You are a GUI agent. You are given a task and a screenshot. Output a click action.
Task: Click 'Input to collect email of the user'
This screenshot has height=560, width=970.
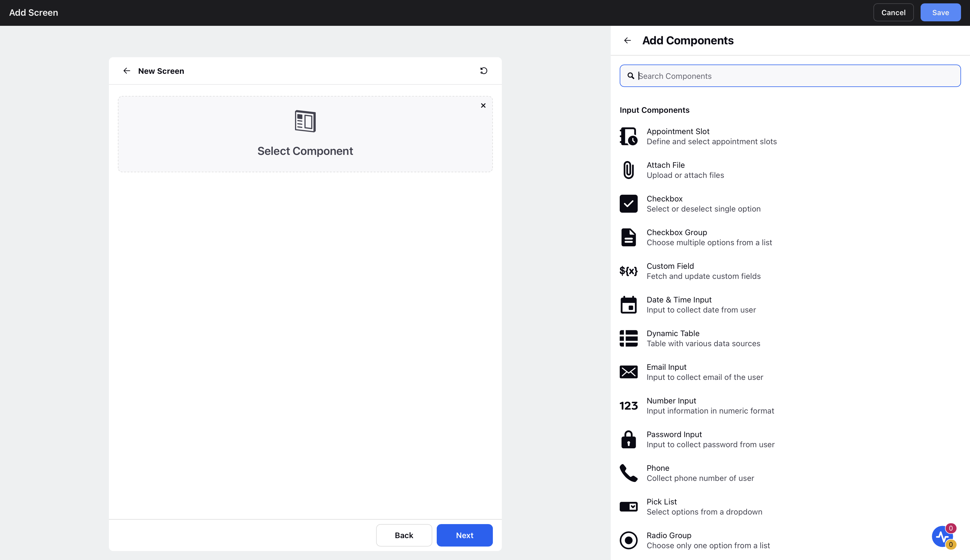click(x=704, y=377)
